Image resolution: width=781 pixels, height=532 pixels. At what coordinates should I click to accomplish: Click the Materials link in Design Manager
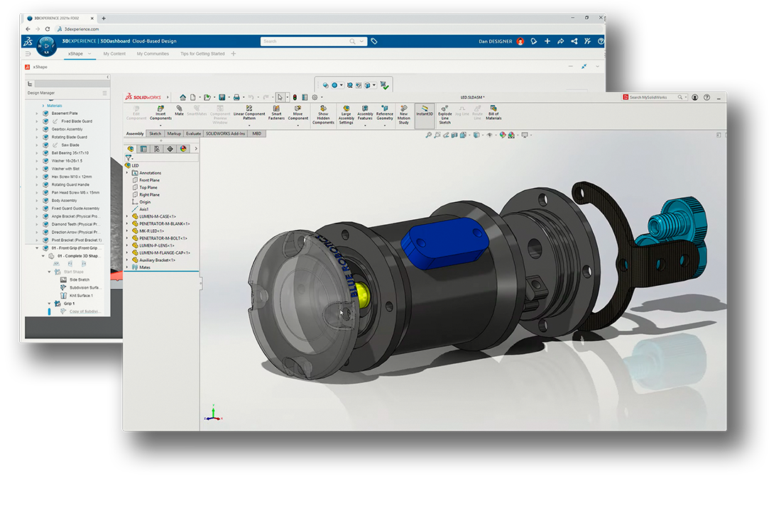(x=55, y=106)
